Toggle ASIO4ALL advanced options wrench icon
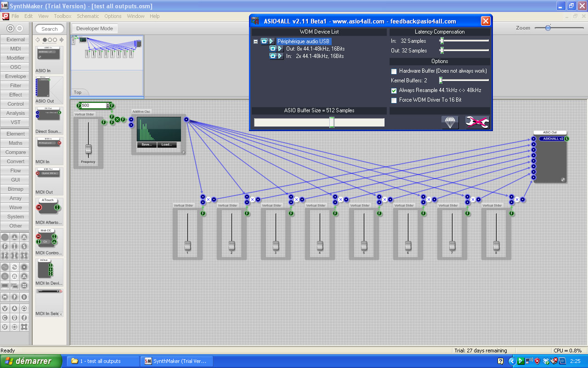 [x=477, y=122]
